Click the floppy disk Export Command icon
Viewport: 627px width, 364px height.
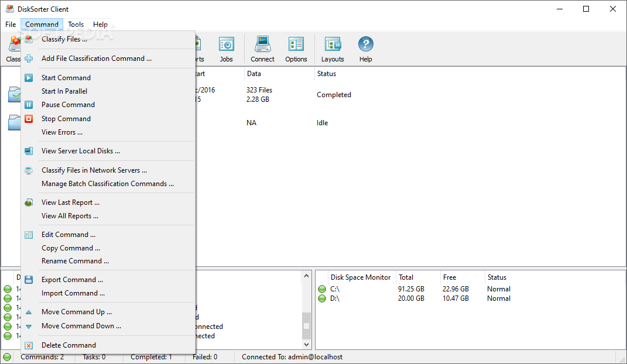click(29, 280)
